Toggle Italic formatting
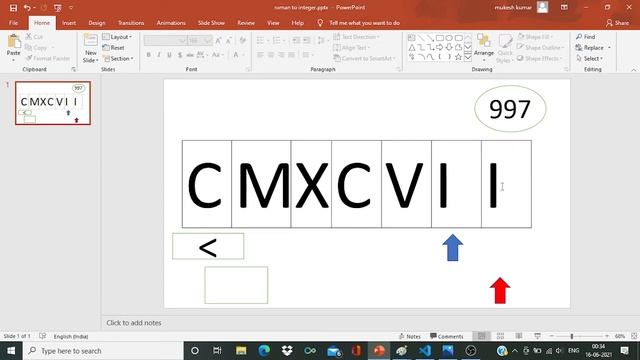640x360 pixels. tap(159, 55)
